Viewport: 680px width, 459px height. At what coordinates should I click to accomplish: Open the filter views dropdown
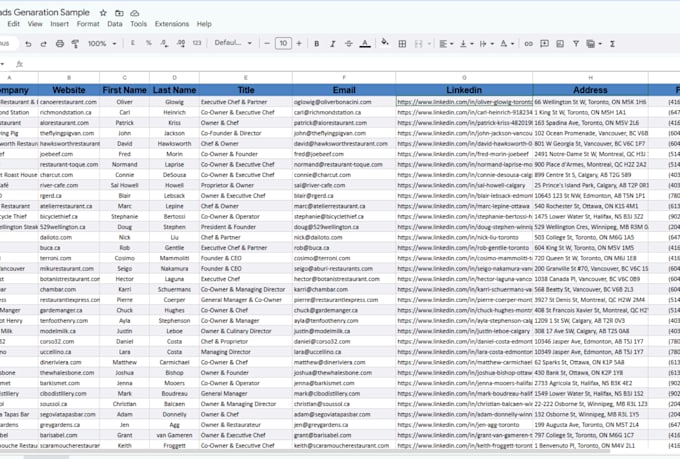594,44
